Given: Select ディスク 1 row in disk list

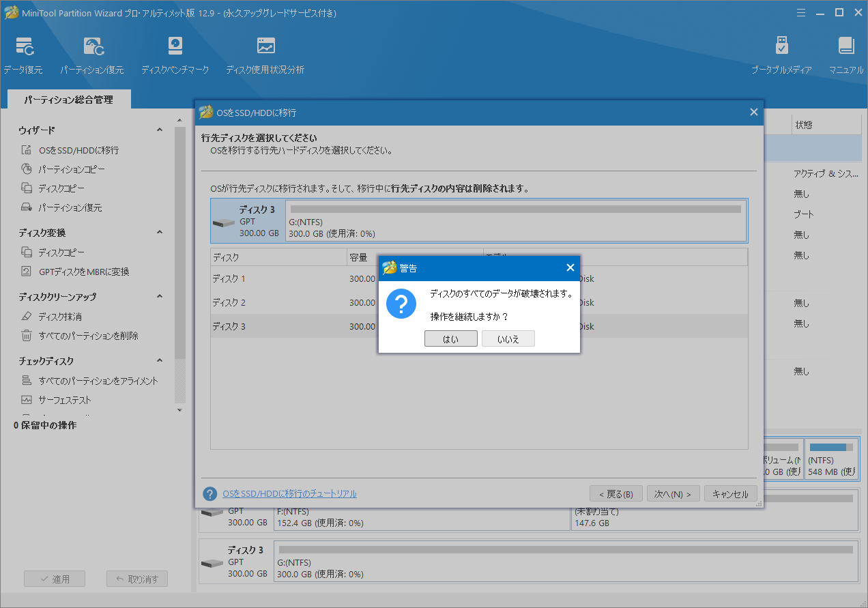Looking at the screenshot, I should [x=479, y=278].
